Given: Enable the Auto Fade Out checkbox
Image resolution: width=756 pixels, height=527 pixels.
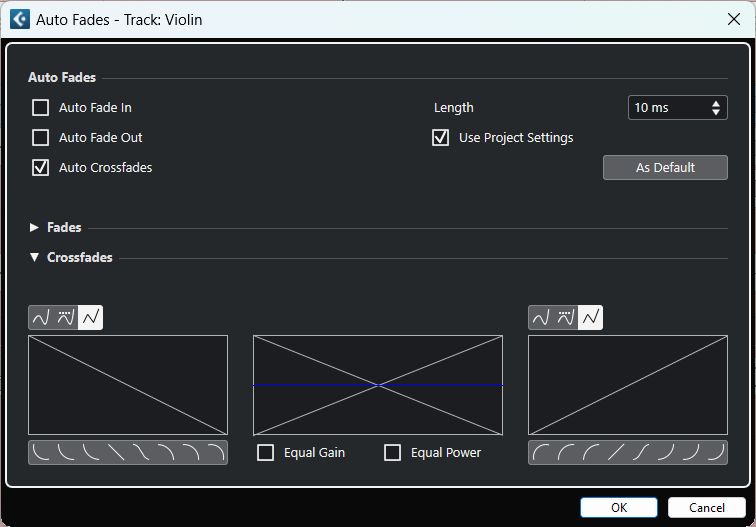Looking at the screenshot, I should click(x=41, y=138).
